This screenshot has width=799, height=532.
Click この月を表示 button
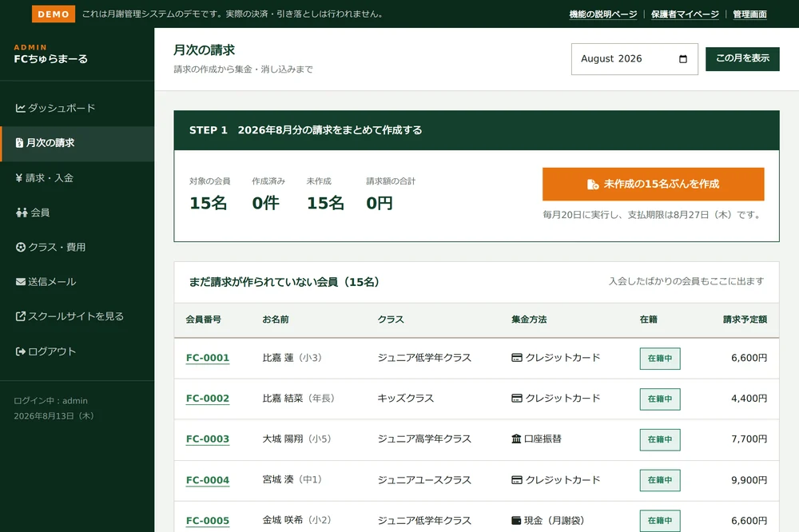[742, 58]
